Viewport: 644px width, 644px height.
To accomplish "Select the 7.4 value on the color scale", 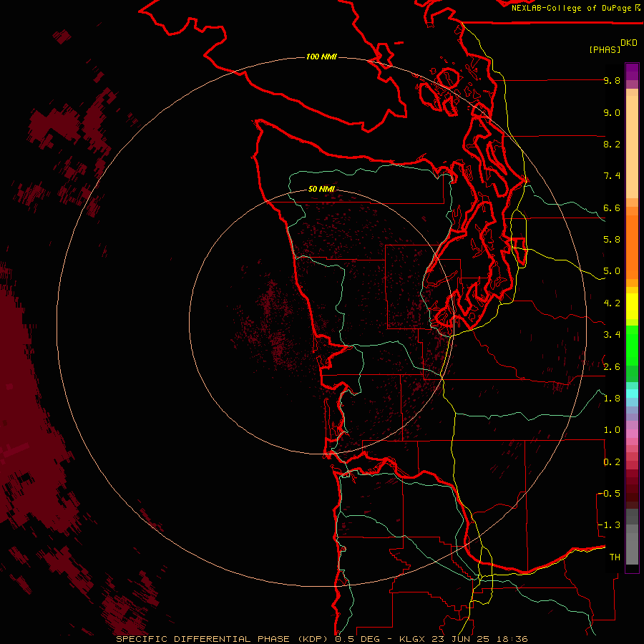I will 612,176.
